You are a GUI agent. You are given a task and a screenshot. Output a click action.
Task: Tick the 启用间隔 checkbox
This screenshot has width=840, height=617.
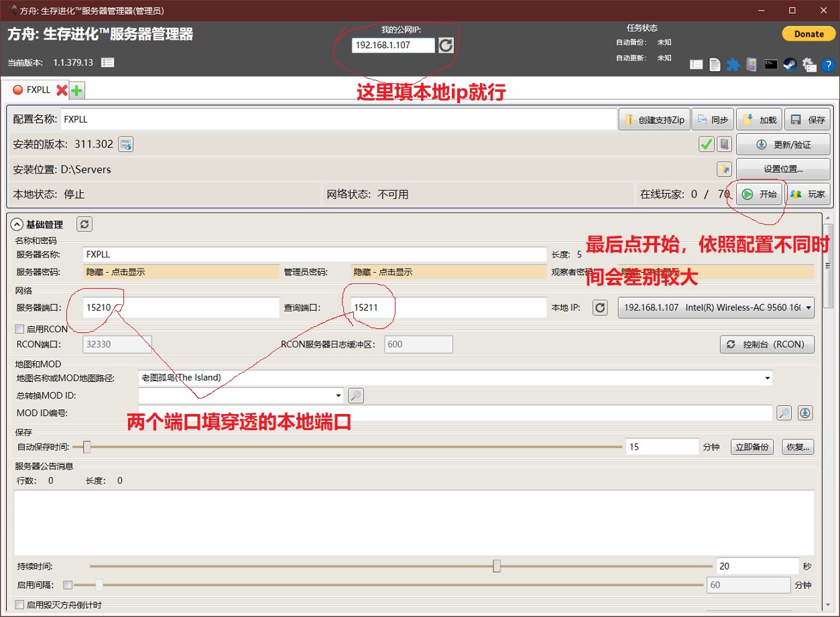[68, 585]
